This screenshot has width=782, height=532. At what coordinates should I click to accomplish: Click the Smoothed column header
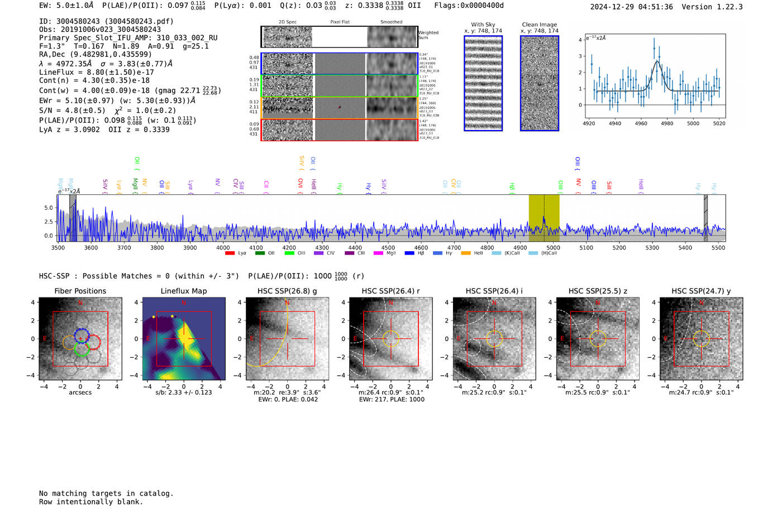pyautogui.click(x=392, y=22)
